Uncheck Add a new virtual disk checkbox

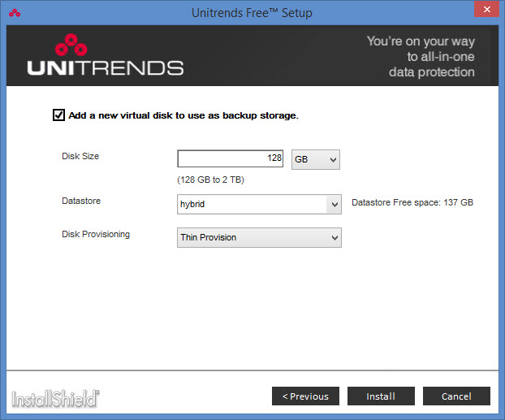point(58,115)
